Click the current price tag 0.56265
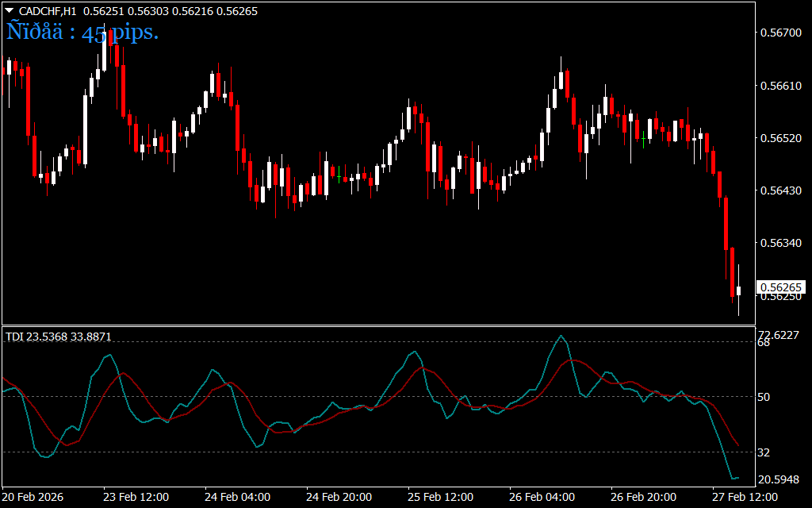Viewport: 812px width, 508px height. (x=780, y=287)
